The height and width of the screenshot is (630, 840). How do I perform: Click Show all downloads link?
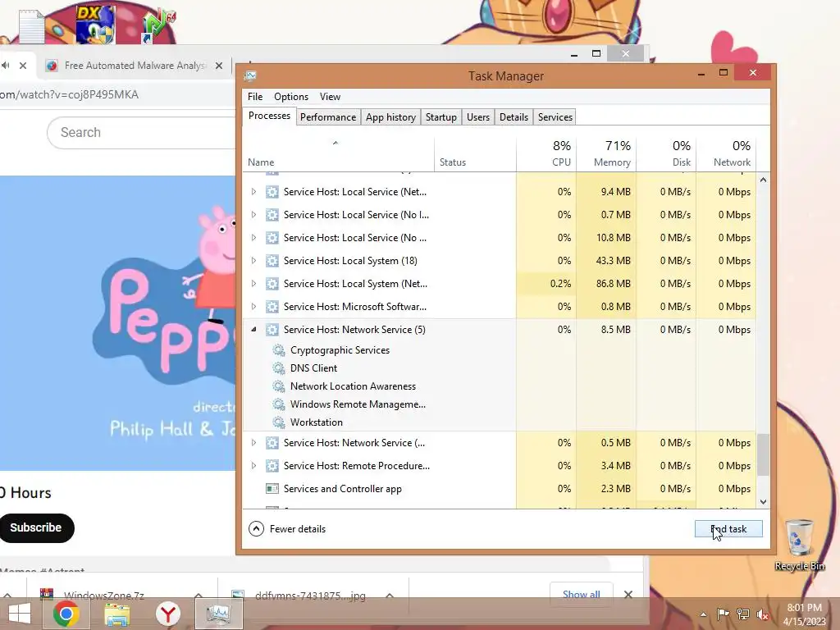(582, 594)
